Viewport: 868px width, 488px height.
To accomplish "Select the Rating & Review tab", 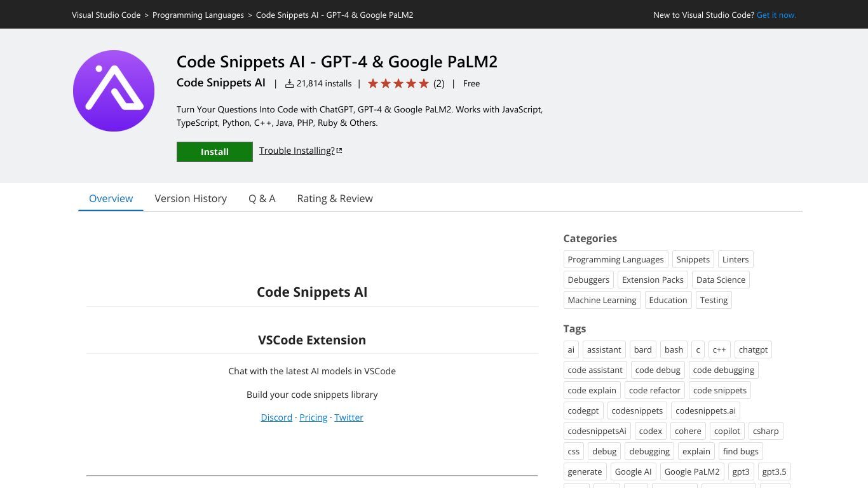I will (335, 198).
